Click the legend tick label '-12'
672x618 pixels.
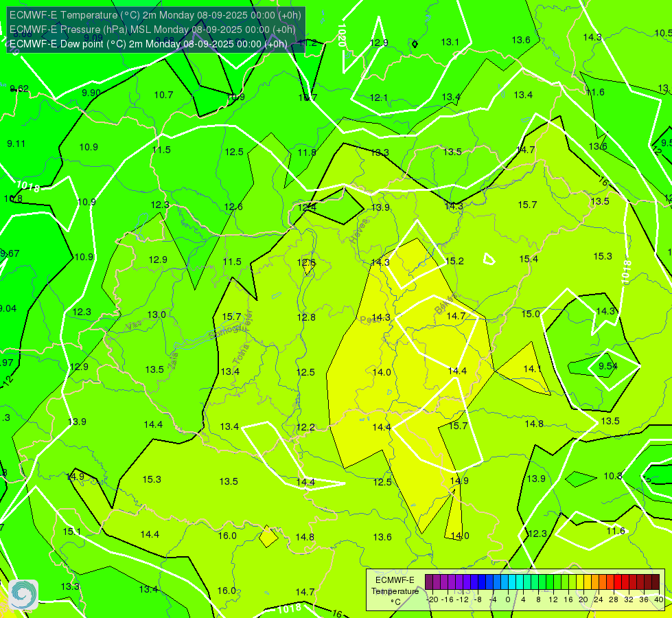(462, 599)
